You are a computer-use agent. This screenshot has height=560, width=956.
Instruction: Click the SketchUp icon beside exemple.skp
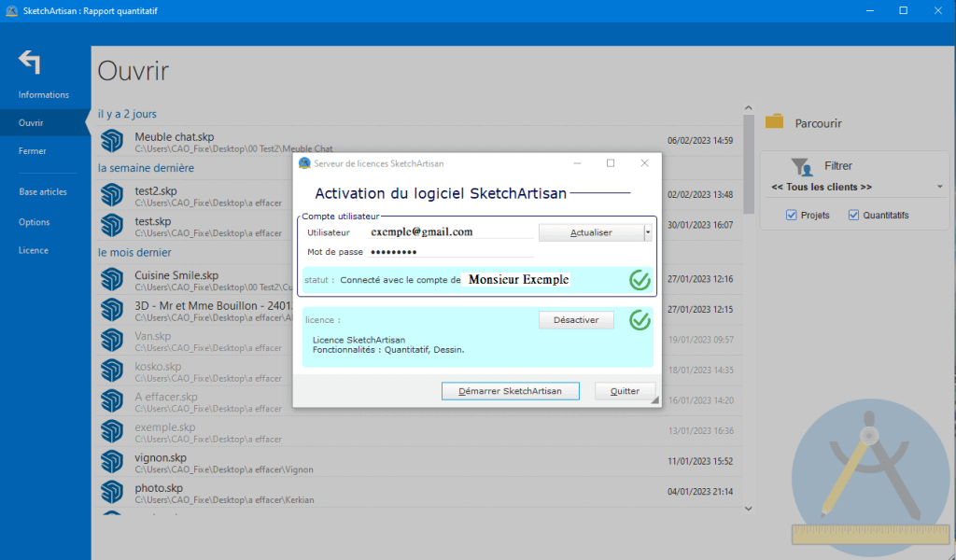[112, 431]
